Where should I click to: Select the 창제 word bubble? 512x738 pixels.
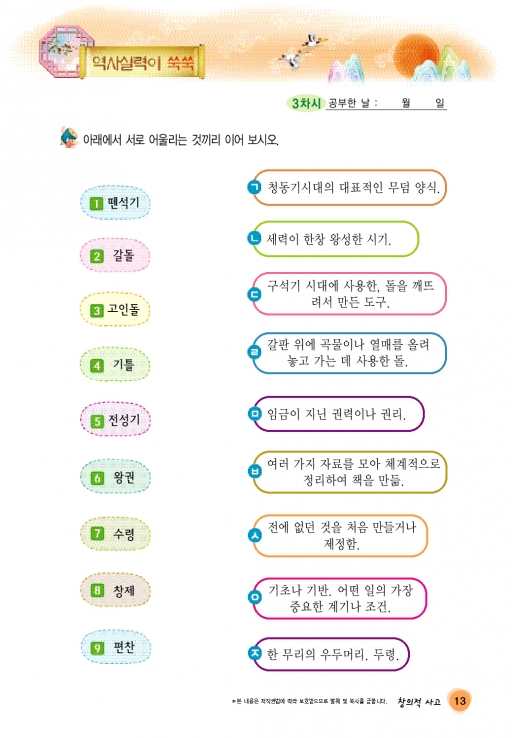[115, 590]
